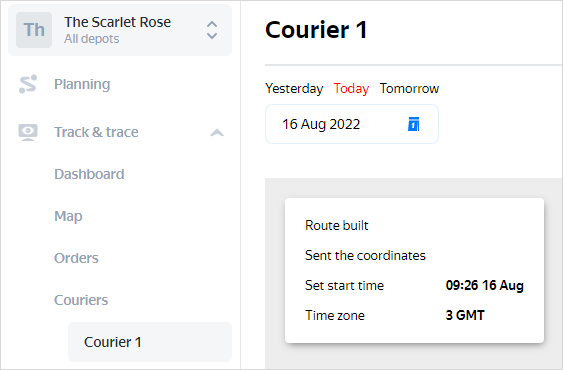Open the Map page
Viewport: 563px width, 370px height.
(68, 216)
